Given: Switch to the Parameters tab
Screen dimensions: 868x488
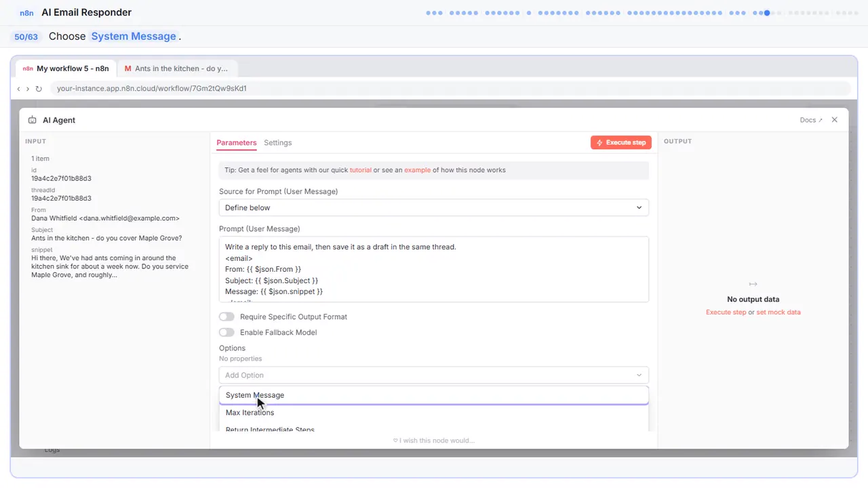Looking at the screenshot, I should (237, 143).
